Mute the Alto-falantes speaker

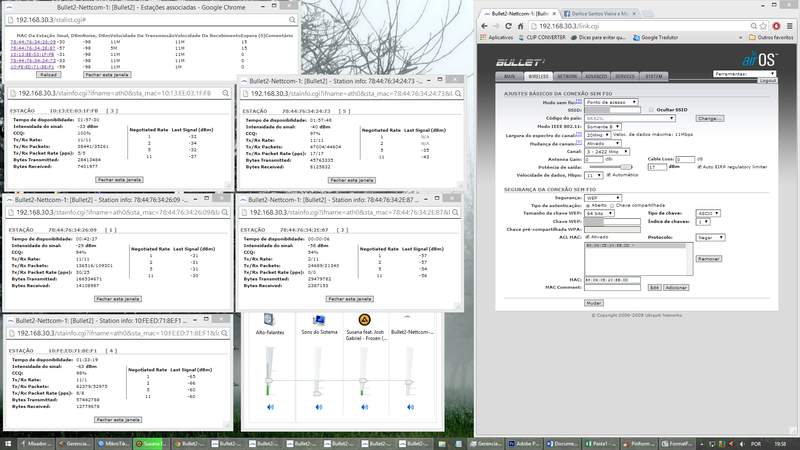click(270, 407)
